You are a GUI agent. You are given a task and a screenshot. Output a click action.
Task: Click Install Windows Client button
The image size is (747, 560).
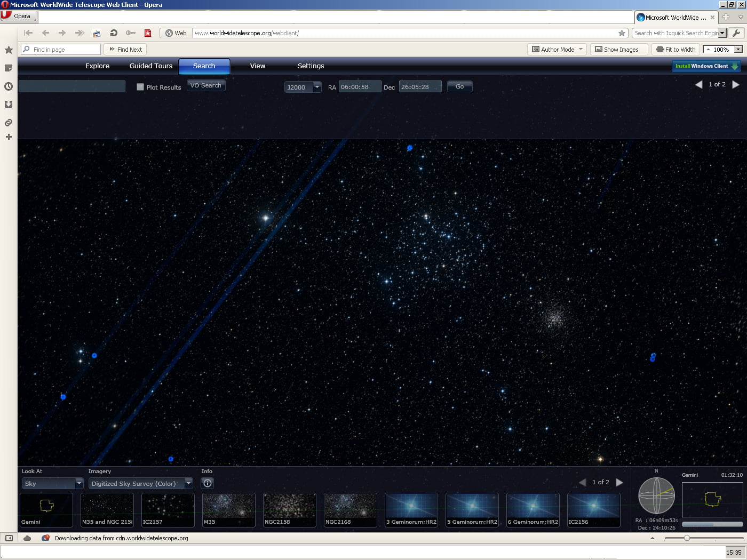(x=706, y=66)
